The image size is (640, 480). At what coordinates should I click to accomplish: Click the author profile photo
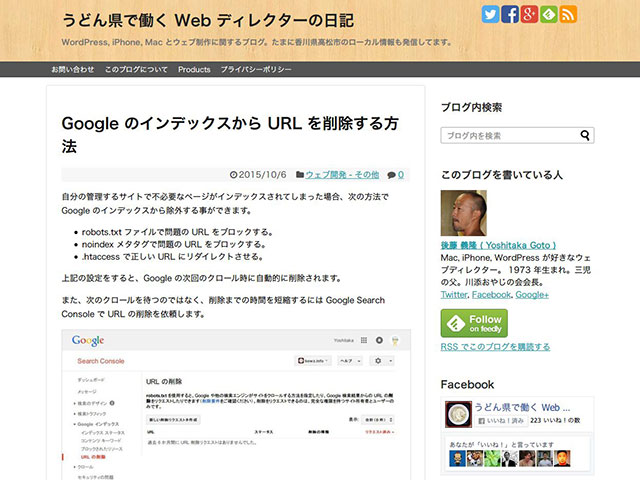coord(464,213)
